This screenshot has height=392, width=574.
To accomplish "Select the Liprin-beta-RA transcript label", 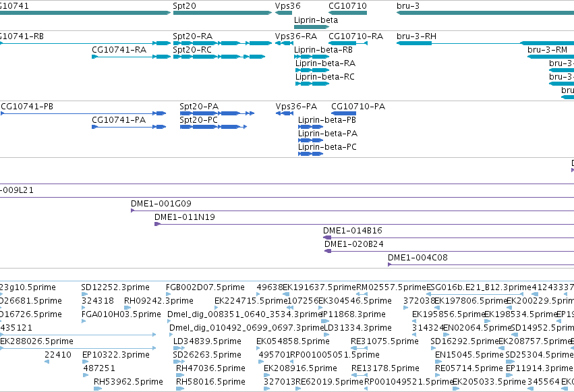I will click(x=325, y=63).
